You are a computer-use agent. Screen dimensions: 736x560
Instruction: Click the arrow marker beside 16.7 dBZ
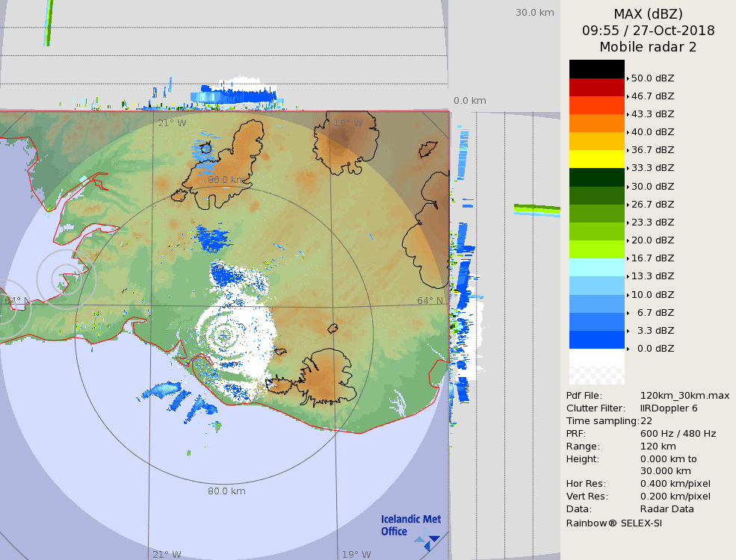tap(628, 258)
